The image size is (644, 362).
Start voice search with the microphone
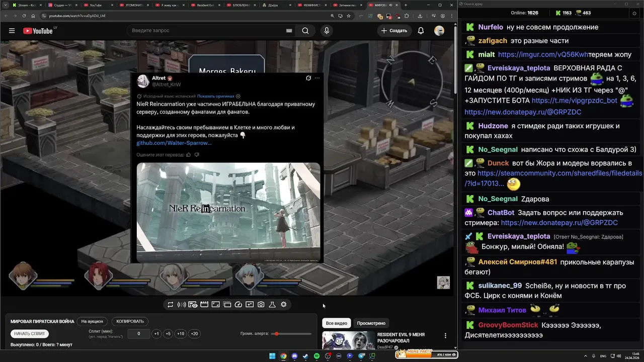[x=327, y=31]
